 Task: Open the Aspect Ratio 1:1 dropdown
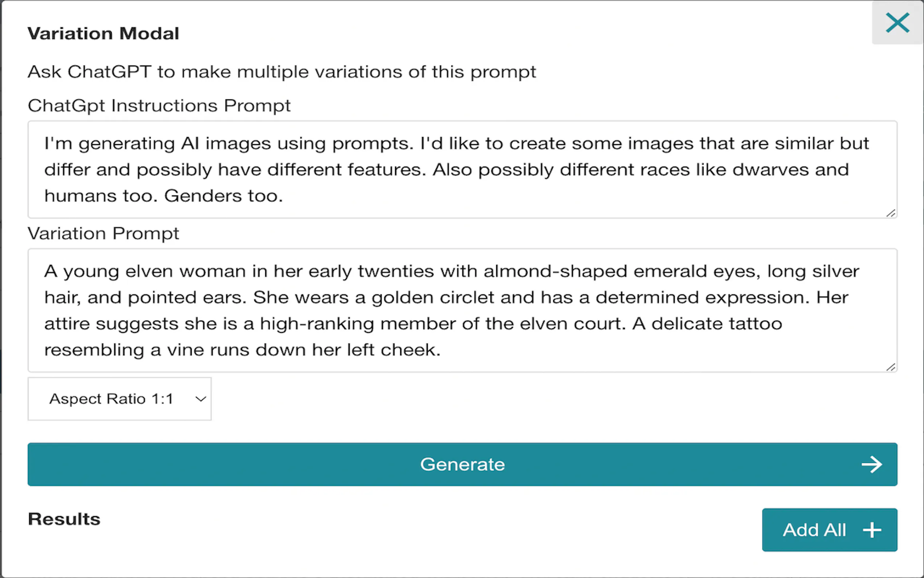tap(120, 399)
